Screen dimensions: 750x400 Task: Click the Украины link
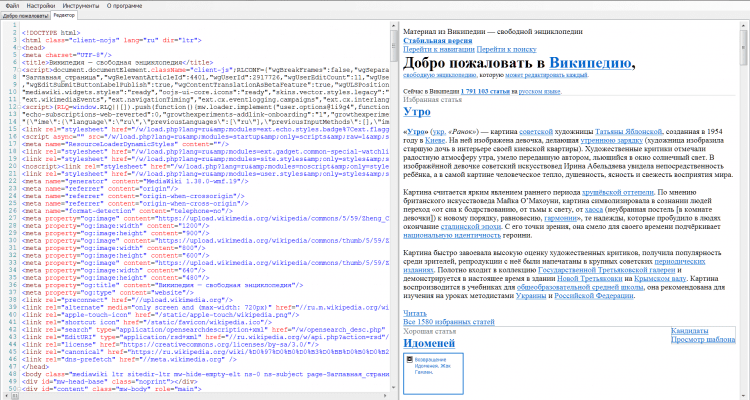click(531, 296)
